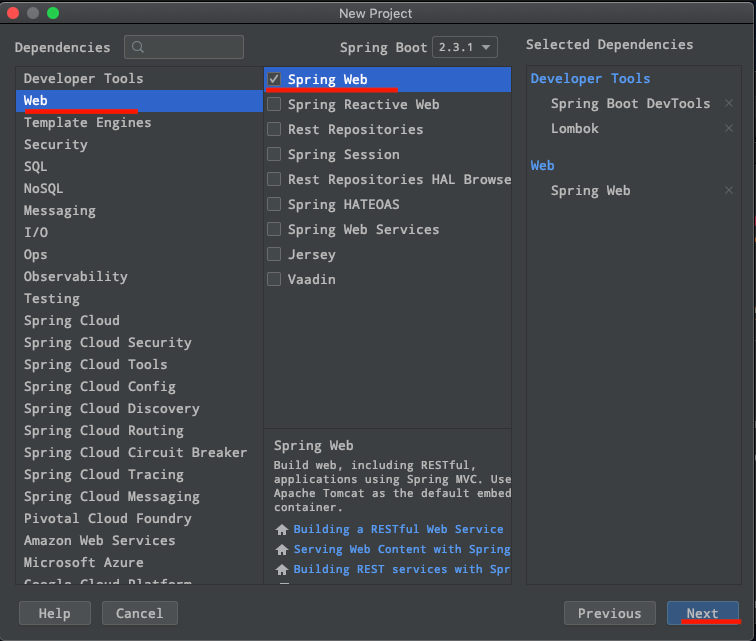Enable the Vaadin dependency checkbox
The width and height of the screenshot is (756, 641).
click(274, 279)
